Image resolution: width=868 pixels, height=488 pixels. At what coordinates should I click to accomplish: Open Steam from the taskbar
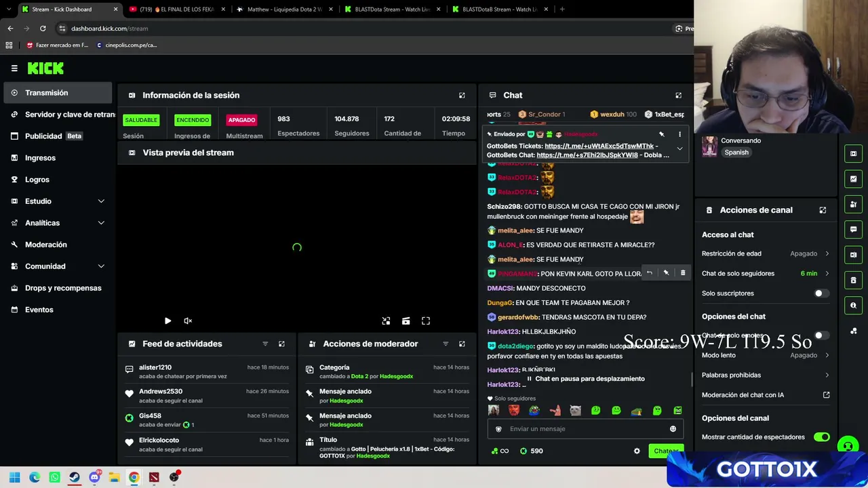tap(75, 477)
